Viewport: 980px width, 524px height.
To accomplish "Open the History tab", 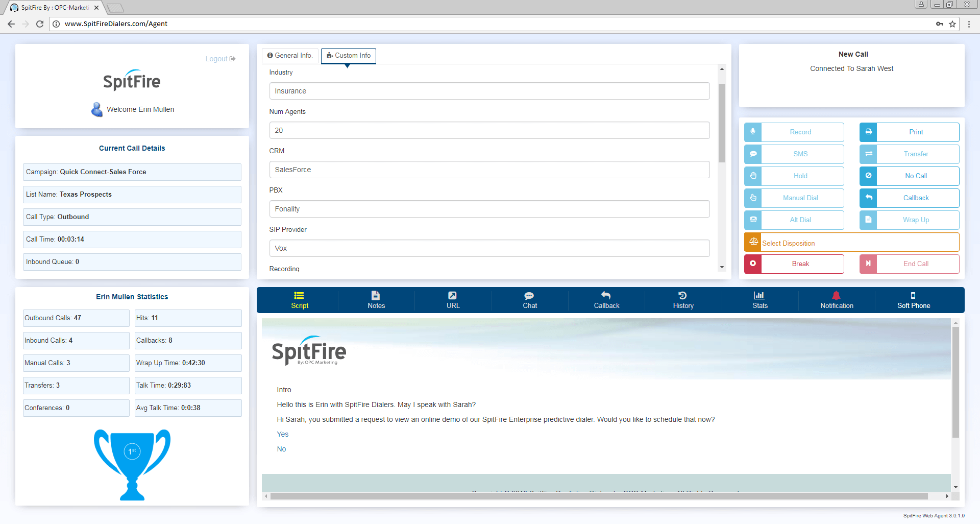I will [x=683, y=300].
